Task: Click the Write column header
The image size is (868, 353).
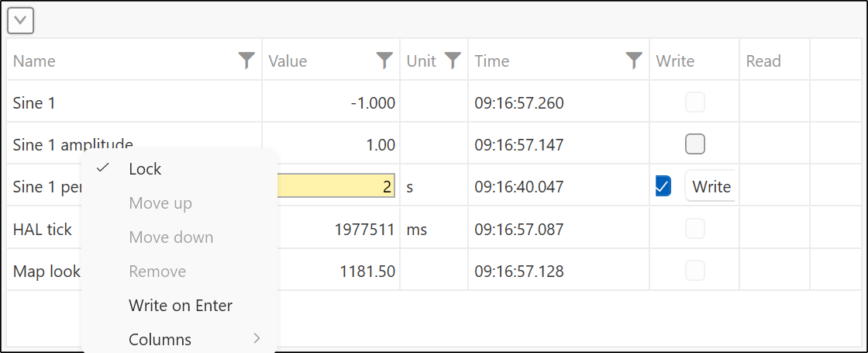Action: click(x=694, y=60)
